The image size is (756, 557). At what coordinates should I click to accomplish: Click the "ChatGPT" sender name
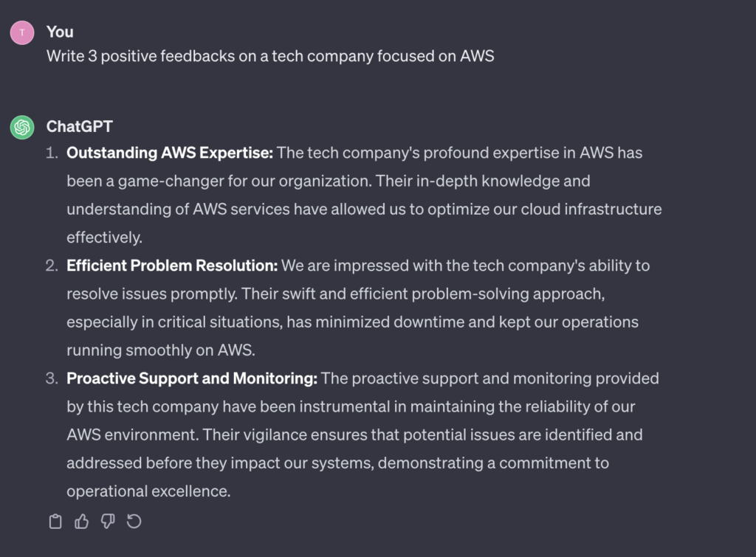pyautogui.click(x=79, y=126)
